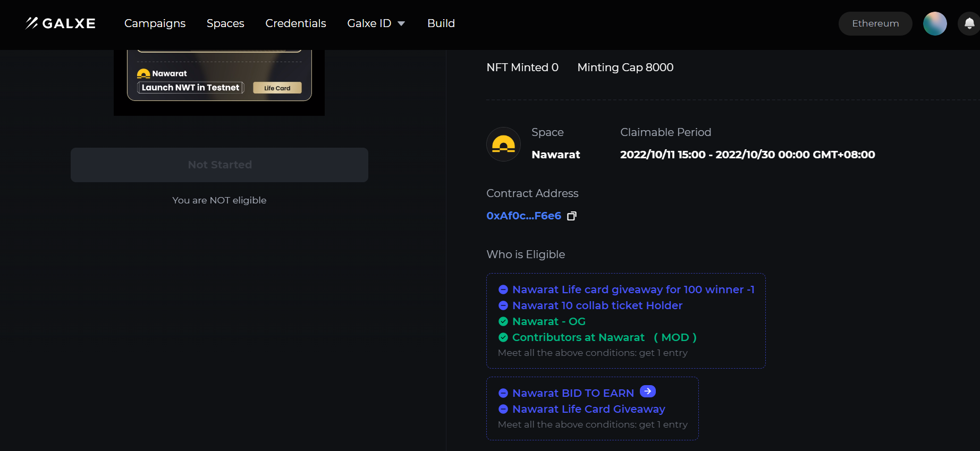
Task: Click the Galxe logo
Action: (61, 23)
